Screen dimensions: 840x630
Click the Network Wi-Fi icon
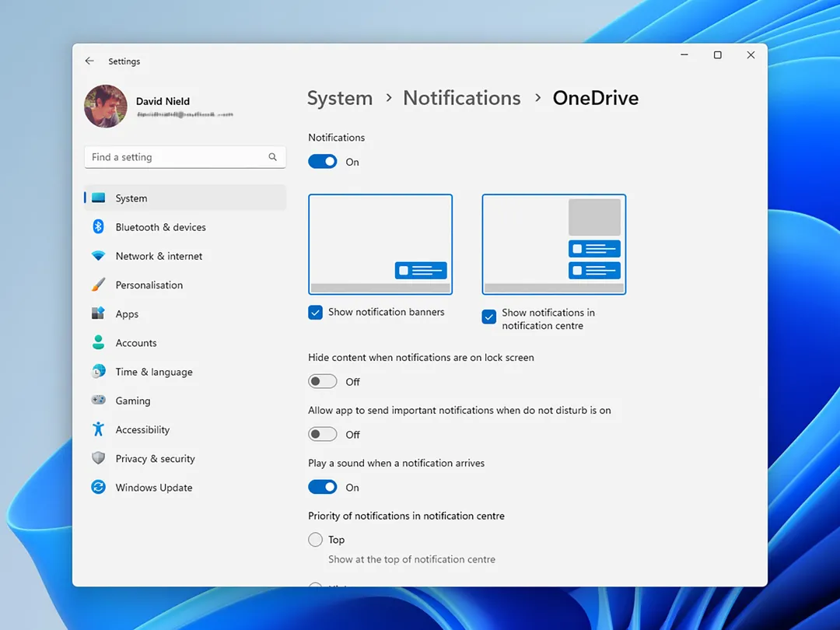click(98, 256)
